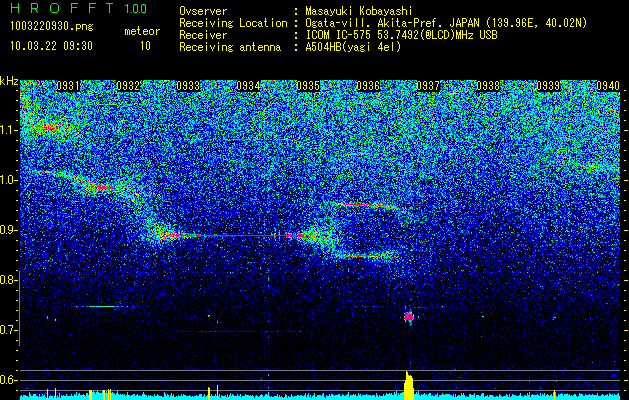Click the 0938 time marker

(488, 86)
